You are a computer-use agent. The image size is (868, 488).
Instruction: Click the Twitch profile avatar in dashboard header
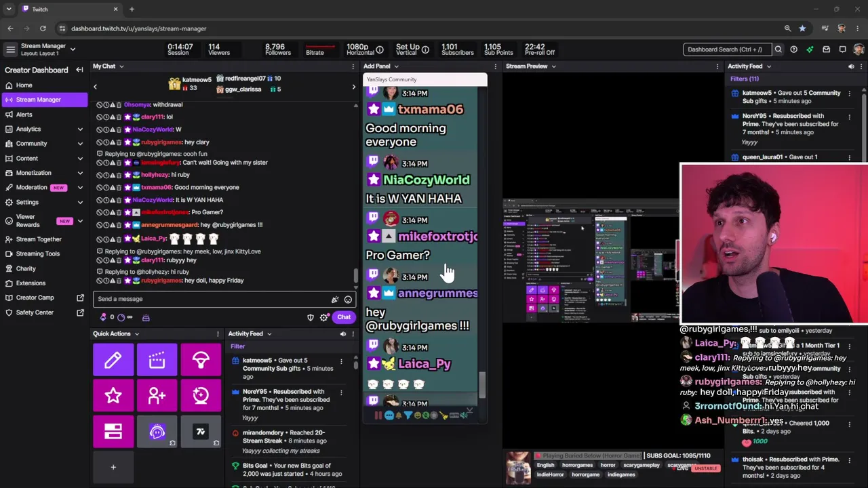click(859, 49)
